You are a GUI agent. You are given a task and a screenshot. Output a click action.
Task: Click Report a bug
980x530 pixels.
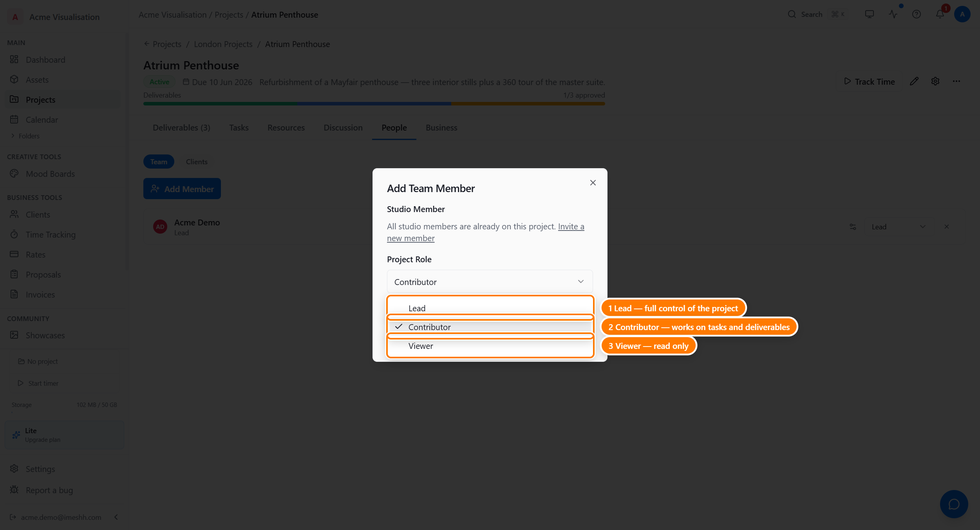coord(64,490)
